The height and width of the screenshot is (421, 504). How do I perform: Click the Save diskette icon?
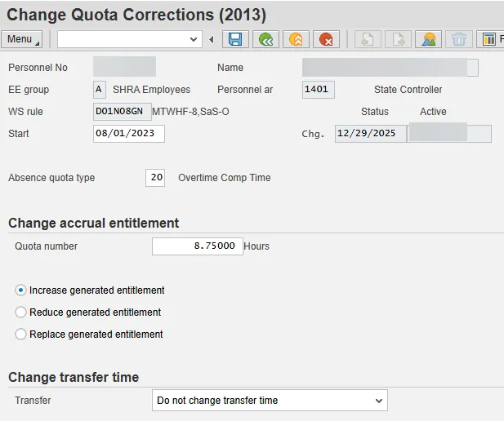(235, 39)
